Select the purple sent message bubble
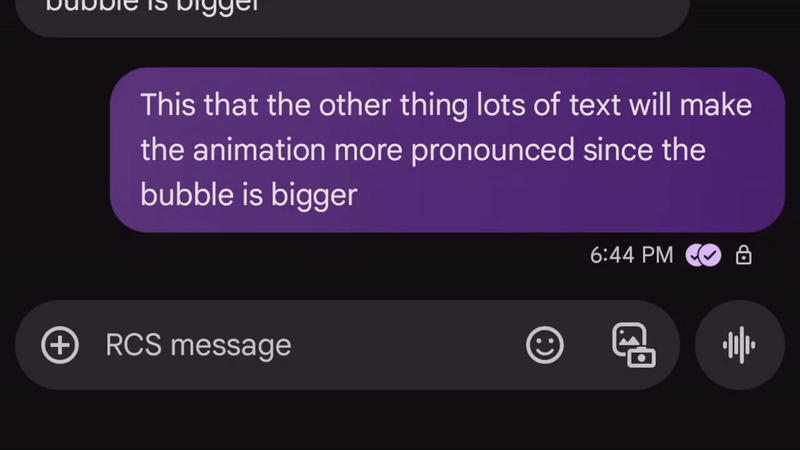Screen dimensions: 800x450 click(x=447, y=150)
